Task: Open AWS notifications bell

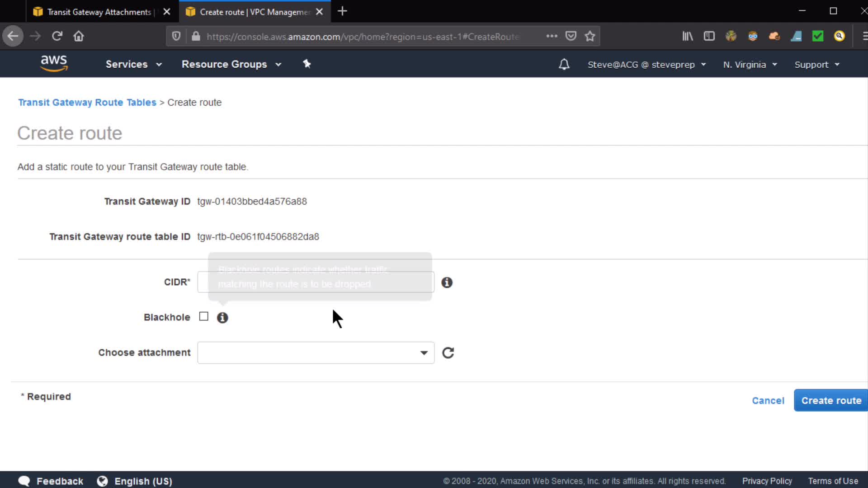Action: tap(564, 64)
